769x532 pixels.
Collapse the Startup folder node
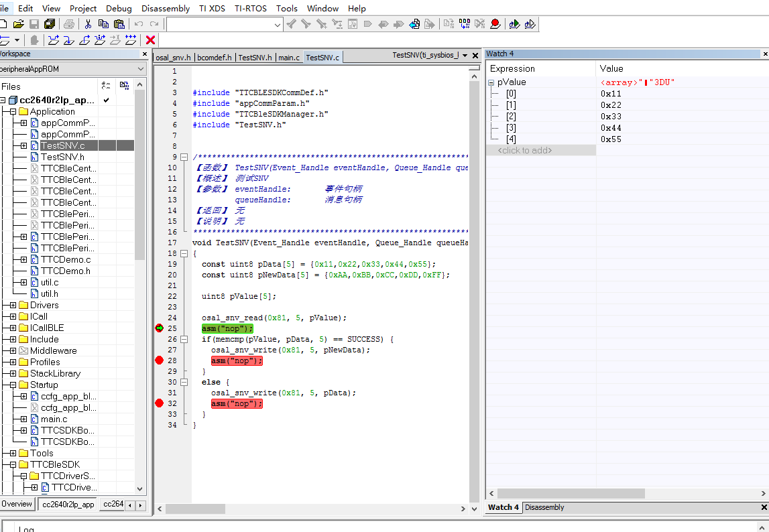13,385
